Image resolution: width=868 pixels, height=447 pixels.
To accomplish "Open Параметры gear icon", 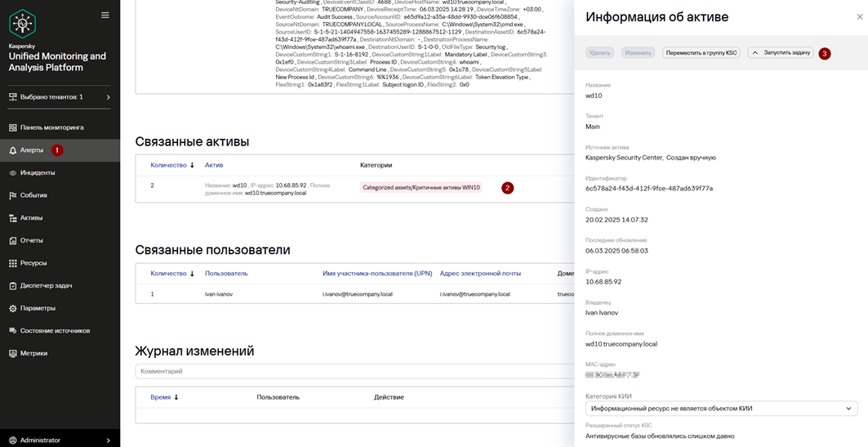I will tap(13, 308).
